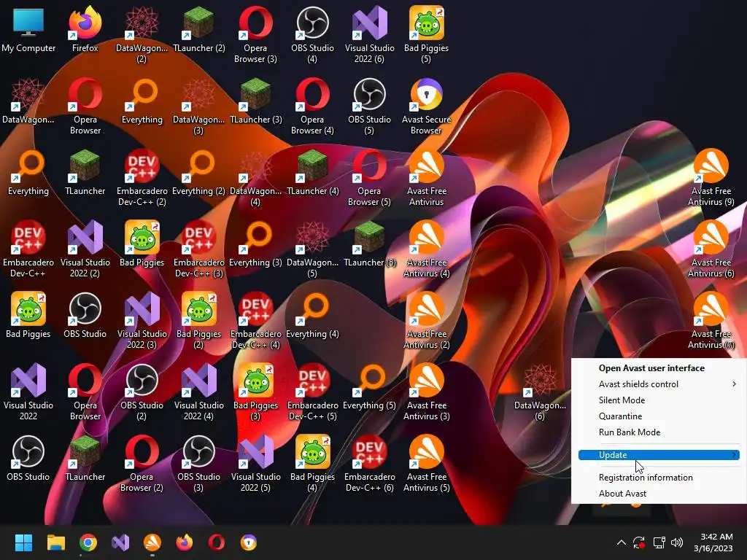The height and width of the screenshot is (560, 747).
Task: Open the Windows Start menu
Action: 23,542
